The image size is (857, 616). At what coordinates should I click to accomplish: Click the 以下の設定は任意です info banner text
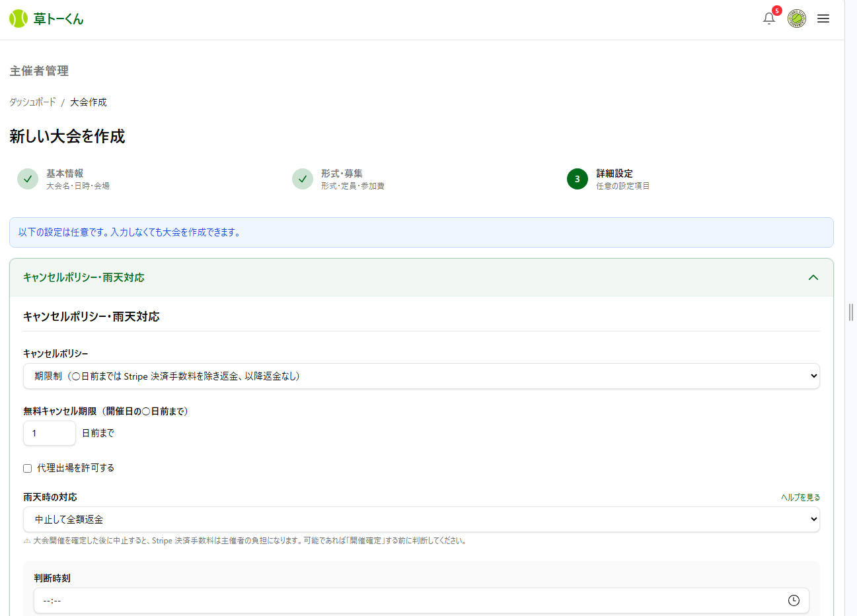130,232
